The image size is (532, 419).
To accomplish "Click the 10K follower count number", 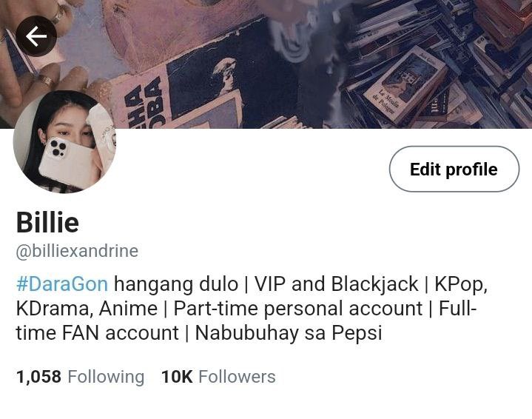I will 177,377.
